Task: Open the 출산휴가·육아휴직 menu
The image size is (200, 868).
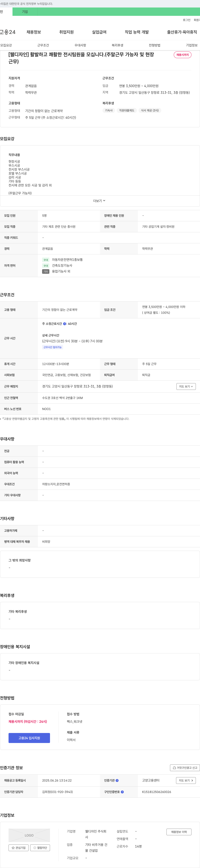Action: [x=182, y=32]
